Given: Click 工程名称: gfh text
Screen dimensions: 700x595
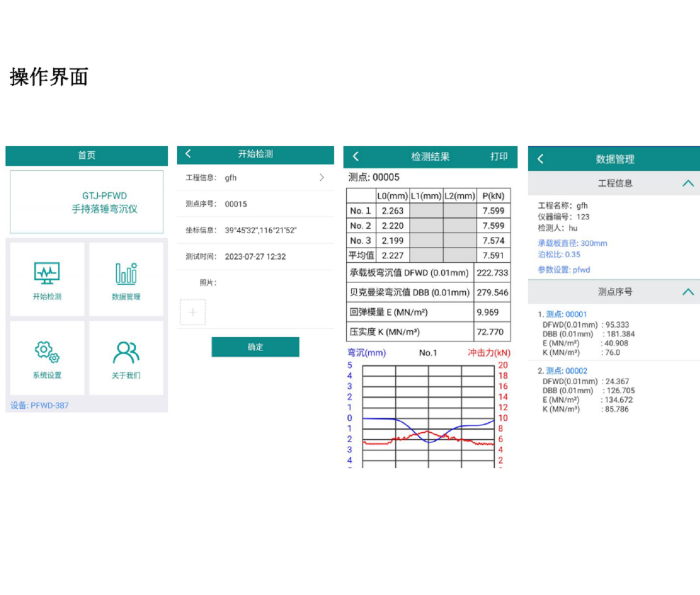Looking at the screenshot, I should point(562,206).
